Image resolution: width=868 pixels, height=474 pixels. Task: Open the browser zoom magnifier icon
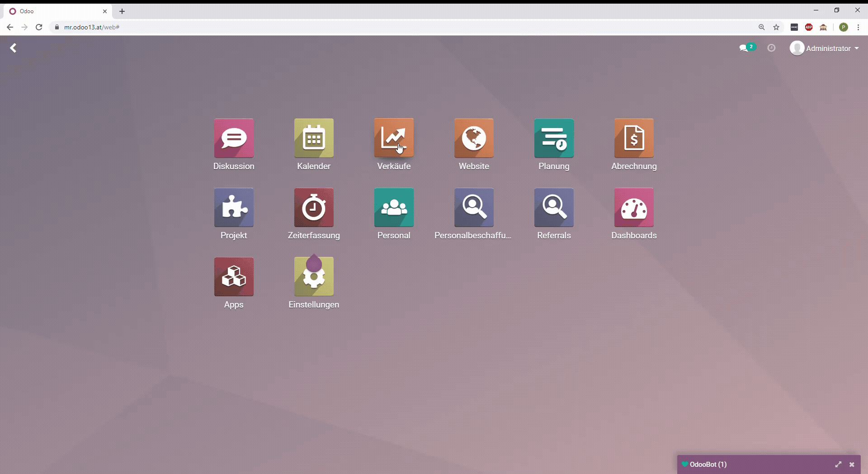pos(762,27)
